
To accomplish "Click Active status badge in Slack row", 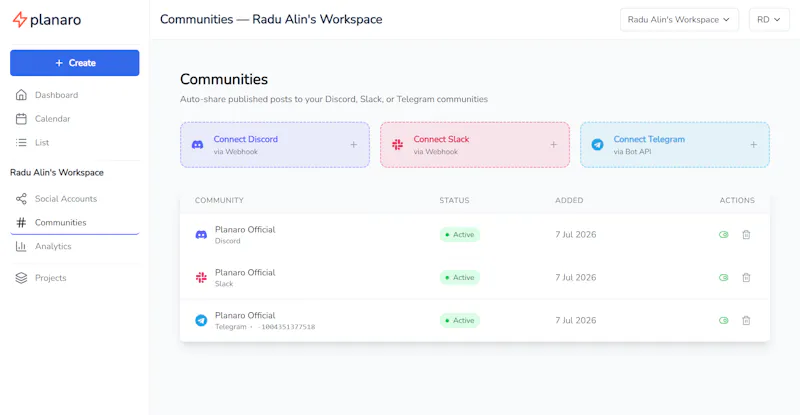I will click(460, 278).
